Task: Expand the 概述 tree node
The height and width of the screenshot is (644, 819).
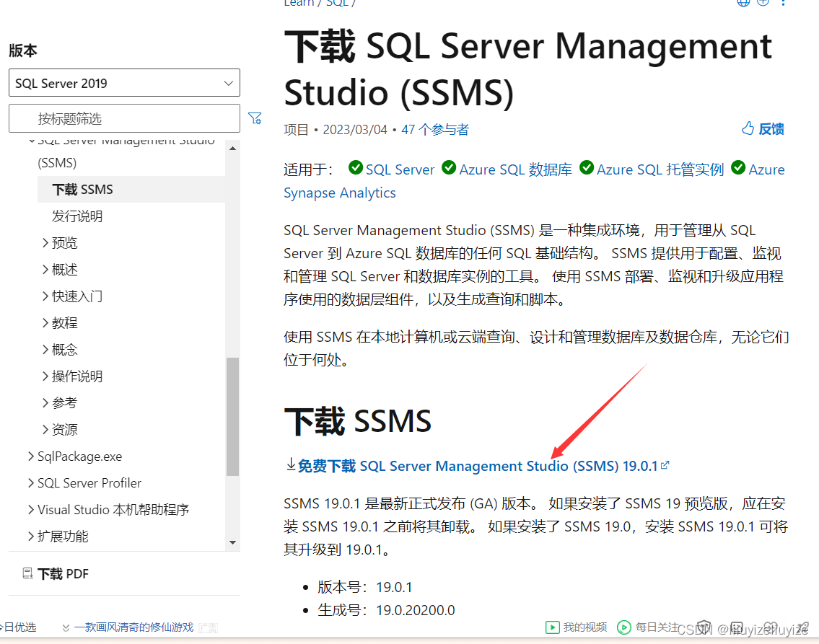Action: (45, 269)
